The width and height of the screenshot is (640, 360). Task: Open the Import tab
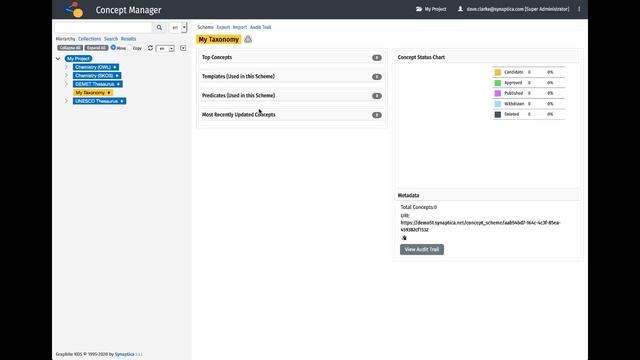pos(240,27)
